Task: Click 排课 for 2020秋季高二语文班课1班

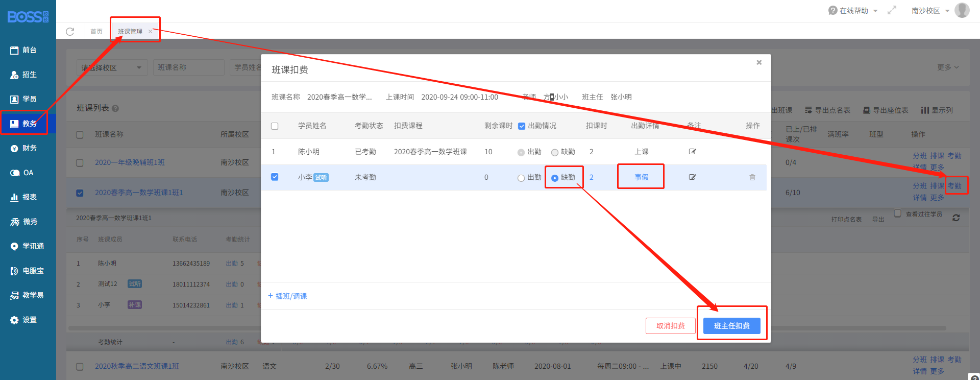Action: point(937,360)
